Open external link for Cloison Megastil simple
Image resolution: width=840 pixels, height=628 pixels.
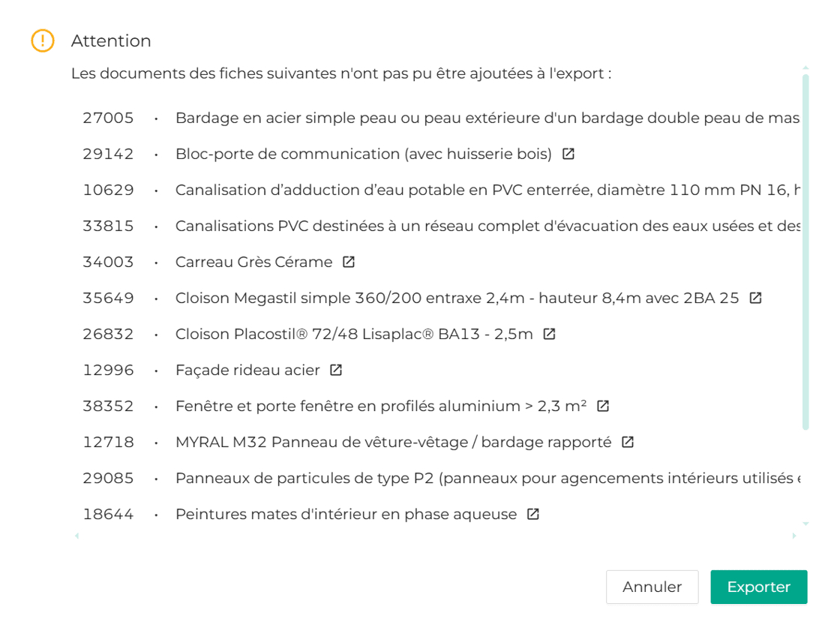click(x=756, y=298)
